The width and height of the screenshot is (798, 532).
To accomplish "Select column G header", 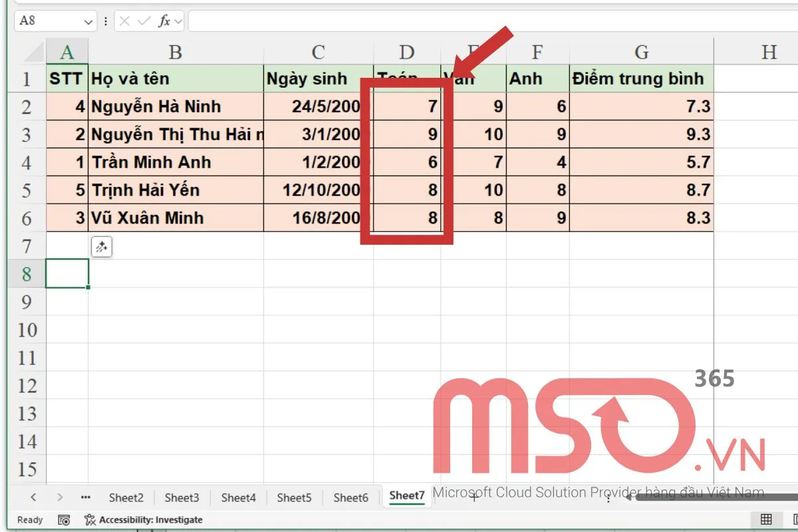I will [x=641, y=52].
